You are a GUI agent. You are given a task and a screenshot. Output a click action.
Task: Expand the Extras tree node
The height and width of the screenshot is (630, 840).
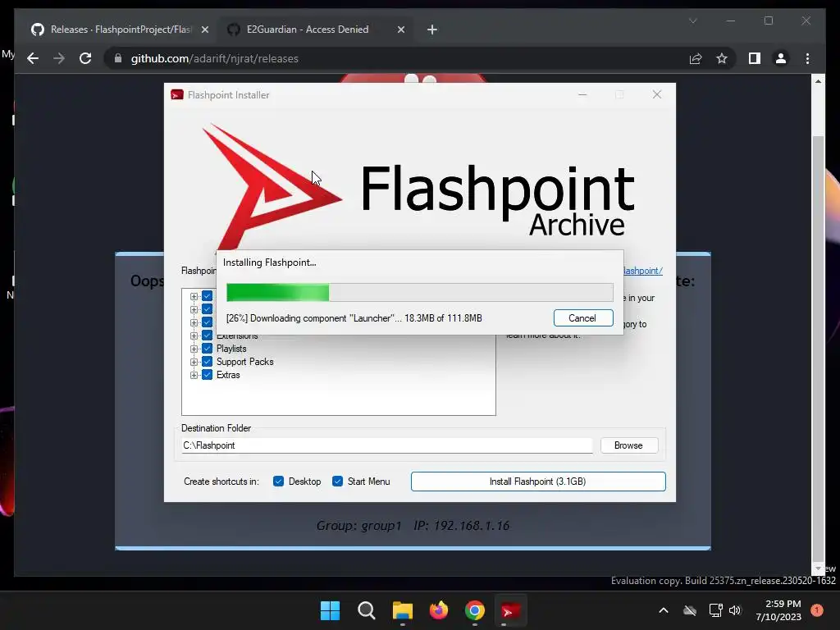pos(194,375)
